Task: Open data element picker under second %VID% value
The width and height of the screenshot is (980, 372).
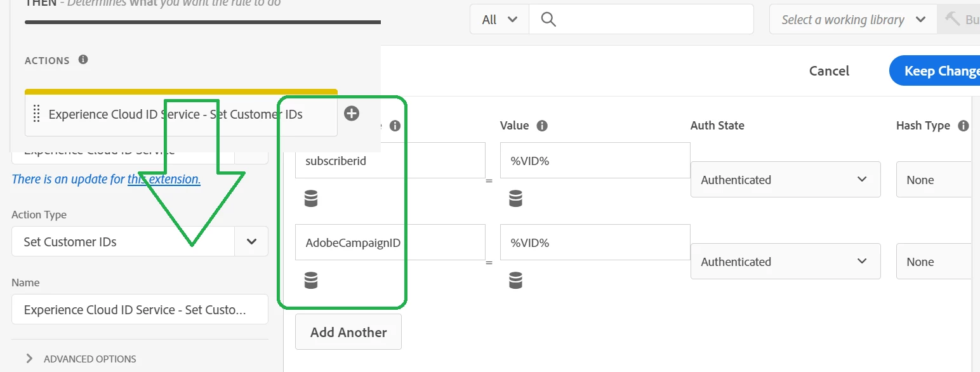Action: [515, 280]
